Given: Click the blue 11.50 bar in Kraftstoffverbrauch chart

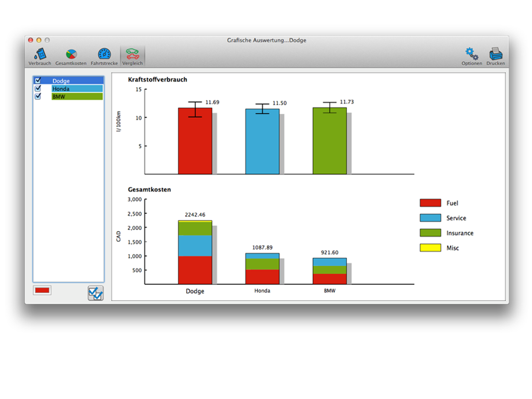Looking at the screenshot, I should point(262,142).
